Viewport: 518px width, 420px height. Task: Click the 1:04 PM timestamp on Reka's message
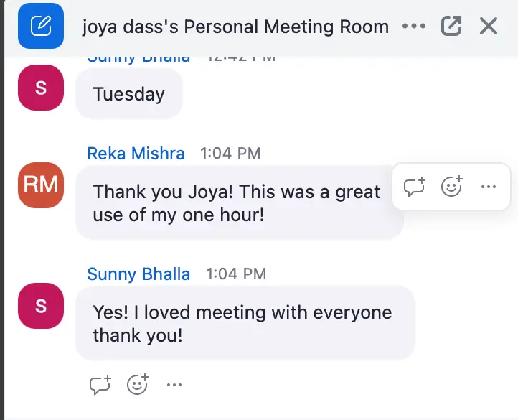(230, 153)
